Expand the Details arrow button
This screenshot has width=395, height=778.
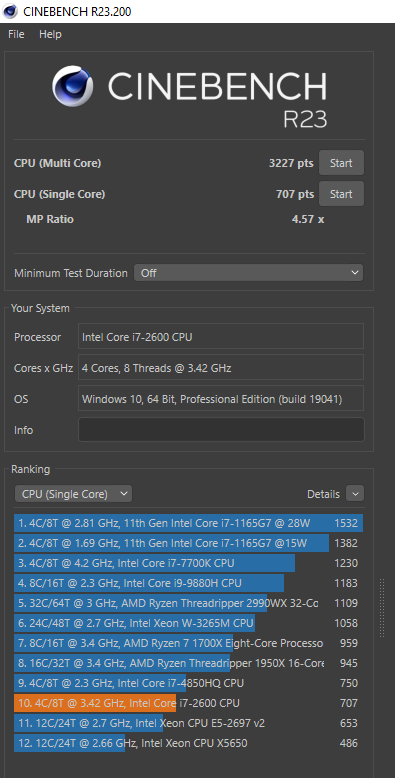(x=355, y=494)
